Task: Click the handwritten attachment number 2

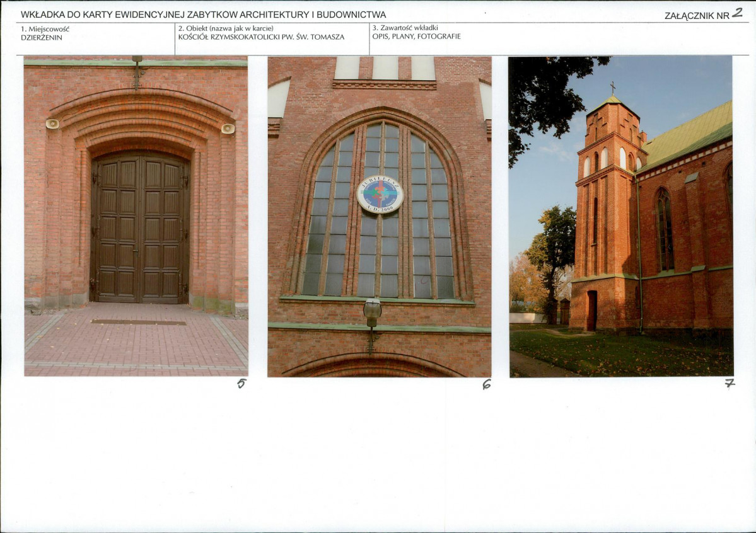Action: [x=738, y=13]
